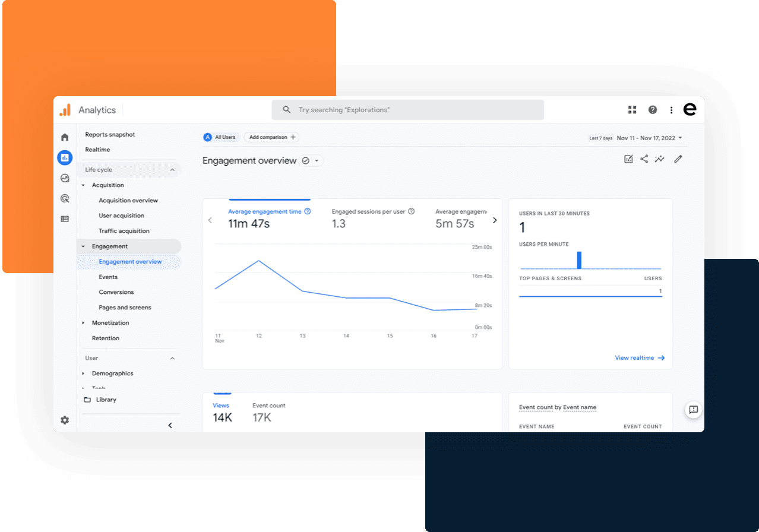Click the "5m 57s" metric value

tap(455, 224)
